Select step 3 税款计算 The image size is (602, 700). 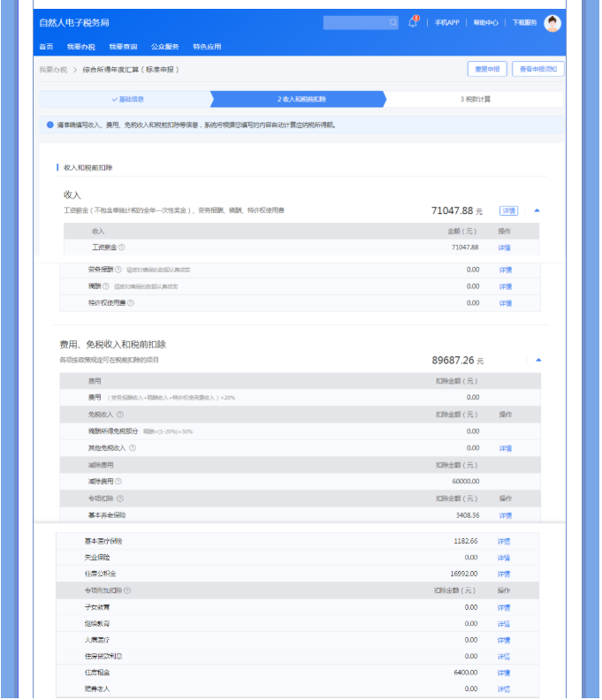(x=476, y=99)
